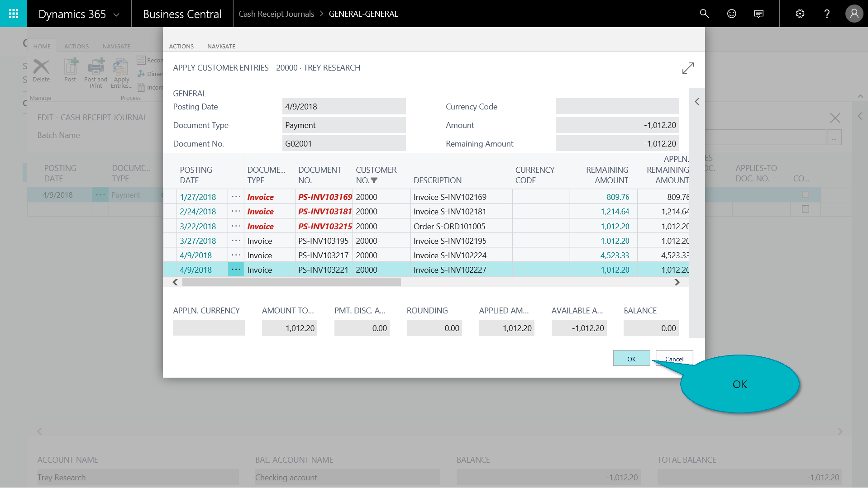Open the settings gear icon

click(800, 14)
